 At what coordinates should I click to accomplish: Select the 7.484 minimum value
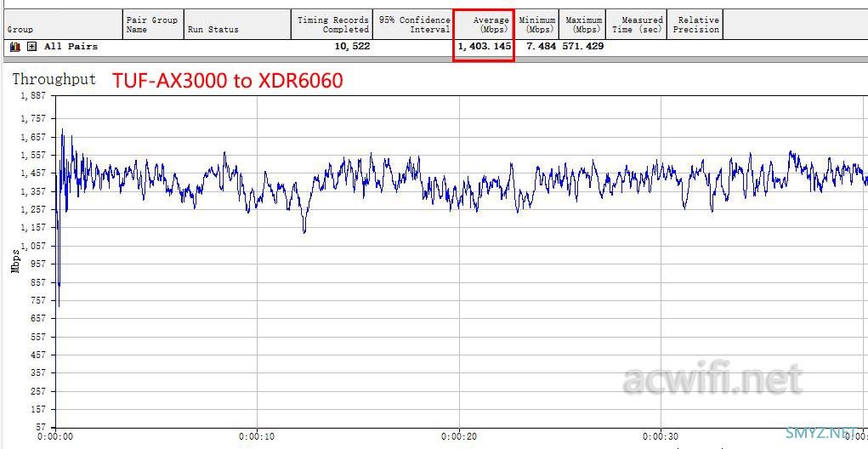pos(541,47)
